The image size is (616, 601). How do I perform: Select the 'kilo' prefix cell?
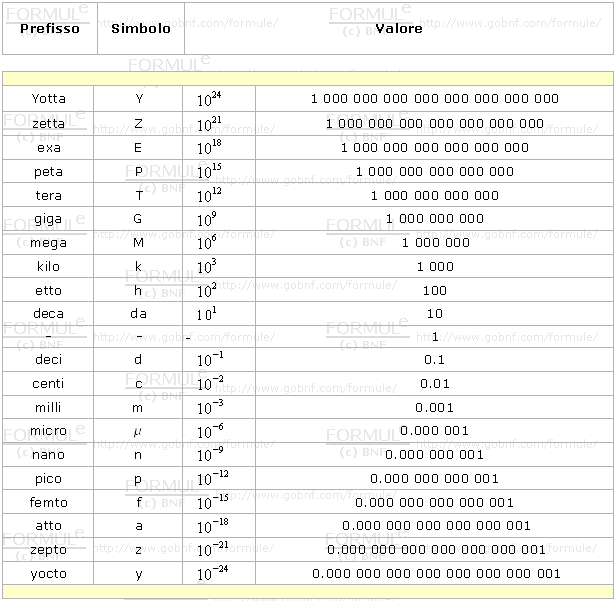click(48, 267)
